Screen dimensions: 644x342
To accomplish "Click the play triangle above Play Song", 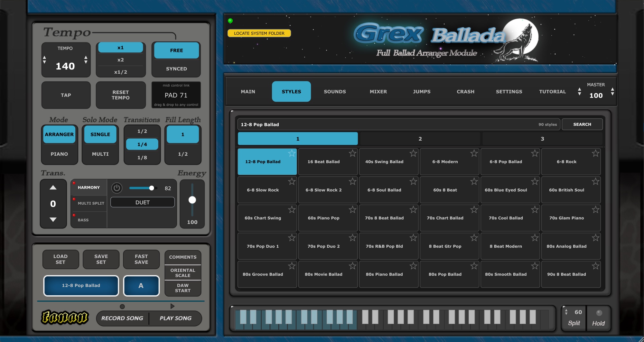I will [173, 306].
